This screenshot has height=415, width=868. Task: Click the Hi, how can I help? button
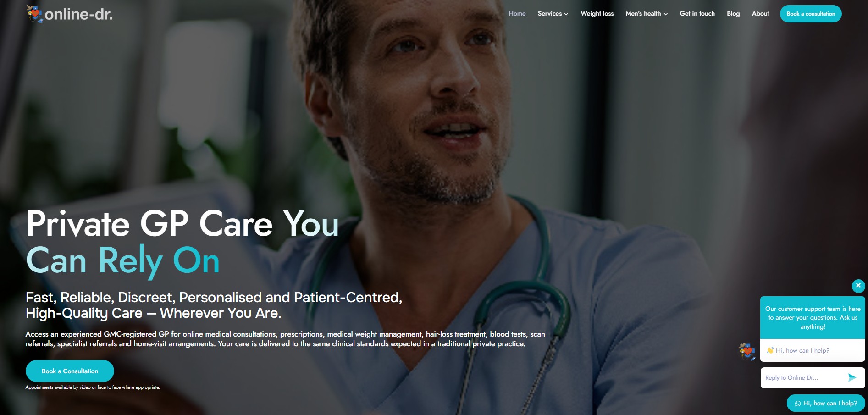pos(826,403)
